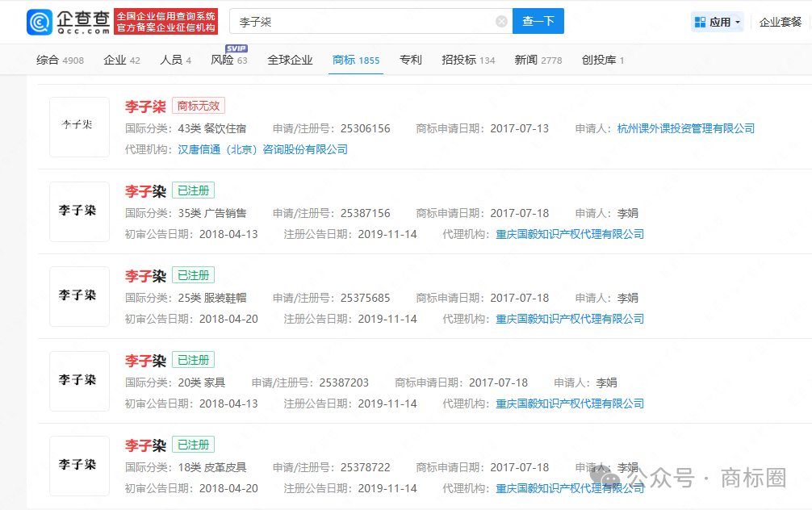812x510 pixels.
Task: Open applicant 杭州课外课投资管理有限公司
Action: [x=685, y=128]
